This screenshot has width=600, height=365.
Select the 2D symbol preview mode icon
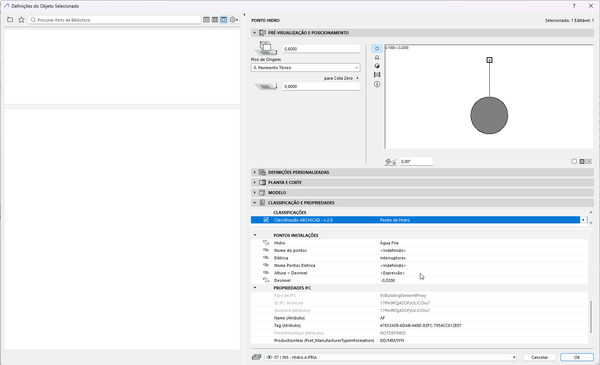coord(377,49)
